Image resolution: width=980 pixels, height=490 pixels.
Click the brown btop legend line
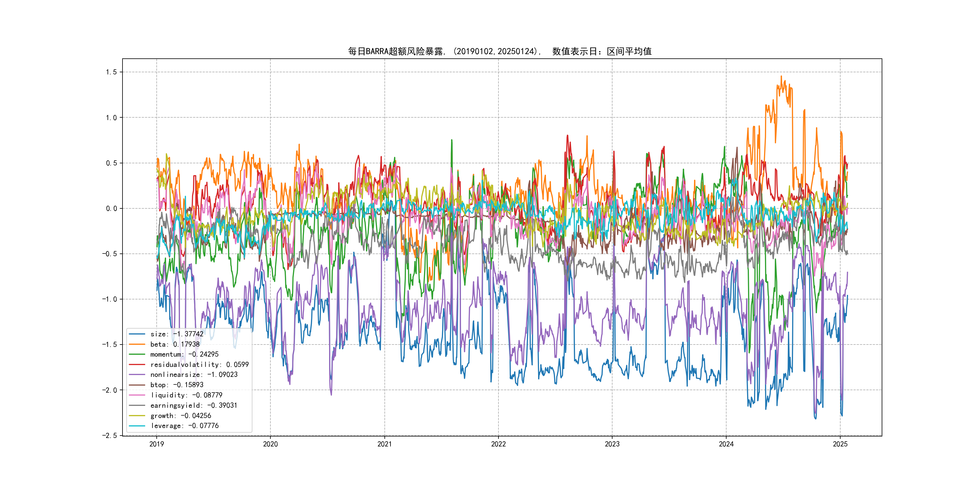point(137,385)
